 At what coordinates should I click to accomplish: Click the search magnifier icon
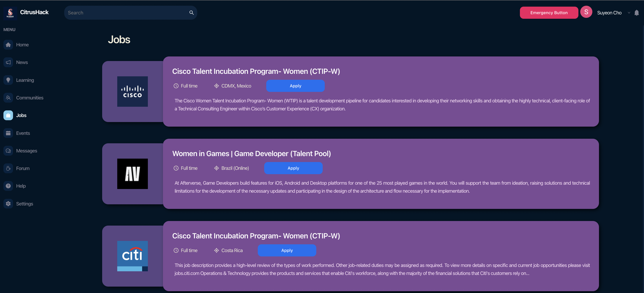(x=192, y=13)
